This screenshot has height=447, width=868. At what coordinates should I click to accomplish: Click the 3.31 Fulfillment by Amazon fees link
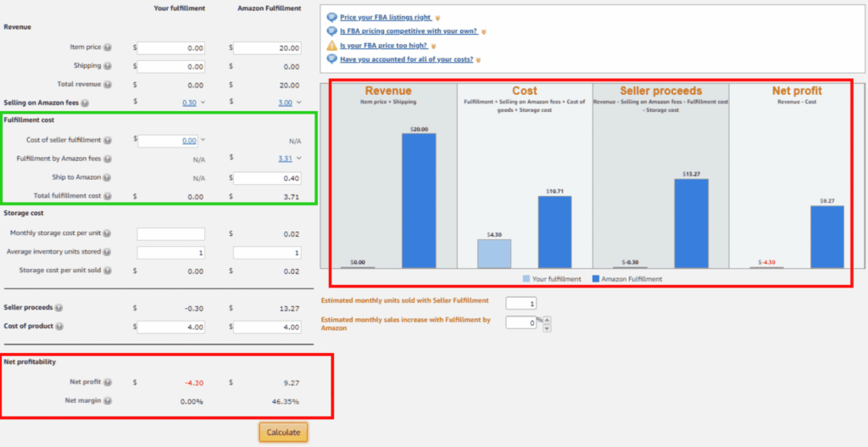286,159
